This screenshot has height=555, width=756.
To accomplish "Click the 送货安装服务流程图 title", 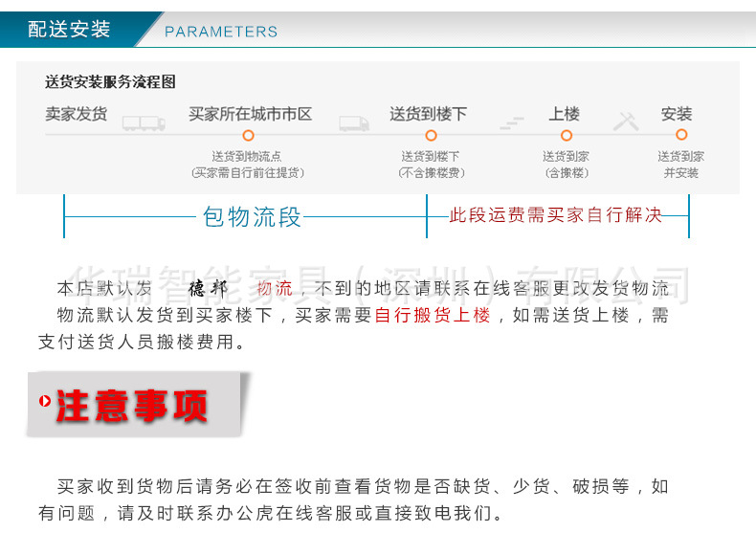I will pyautogui.click(x=110, y=83).
